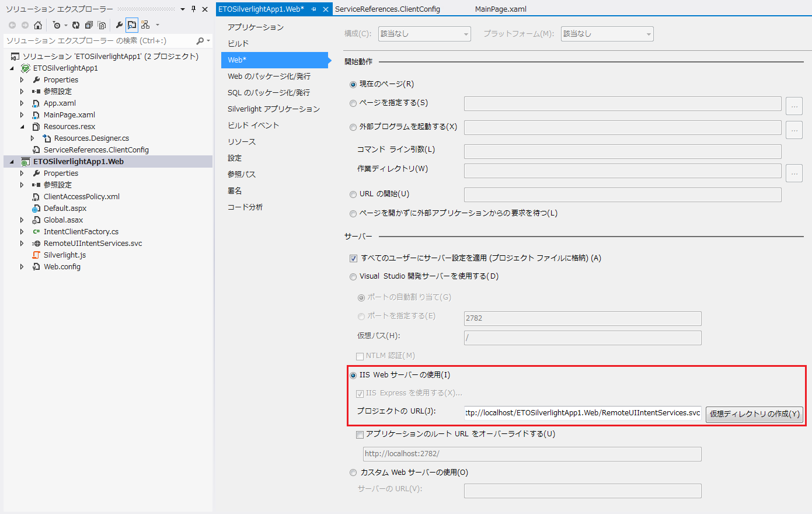Screen dimensions: 812x514
Task: Click the 仮想ディレクトリの作成(Y) button
Action: pos(754,414)
